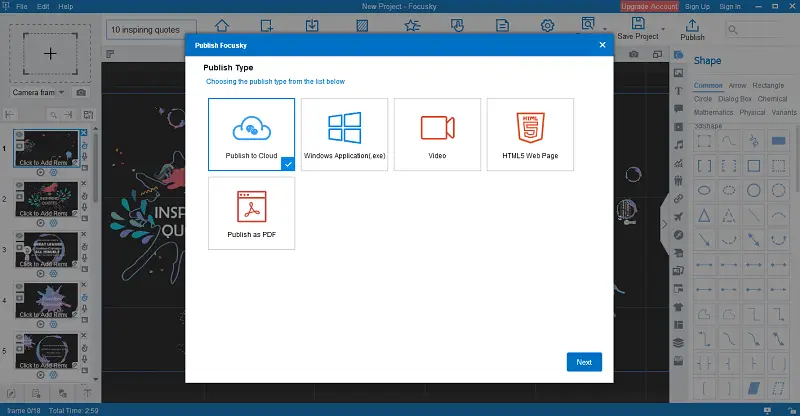Select frame 4 thumbnail
800x416 pixels.
coord(46,300)
